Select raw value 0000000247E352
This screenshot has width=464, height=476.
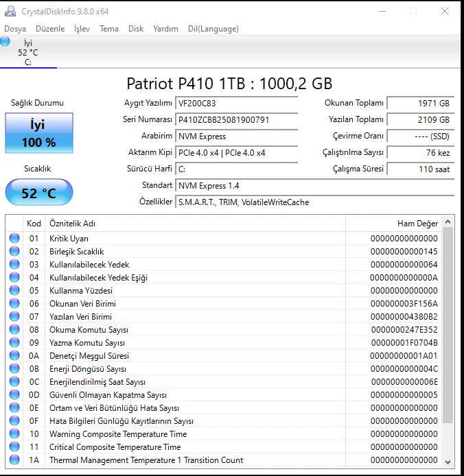click(x=404, y=330)
